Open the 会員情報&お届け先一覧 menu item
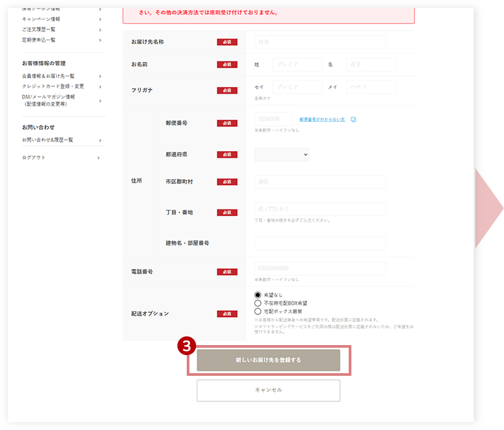 (48, 76)
